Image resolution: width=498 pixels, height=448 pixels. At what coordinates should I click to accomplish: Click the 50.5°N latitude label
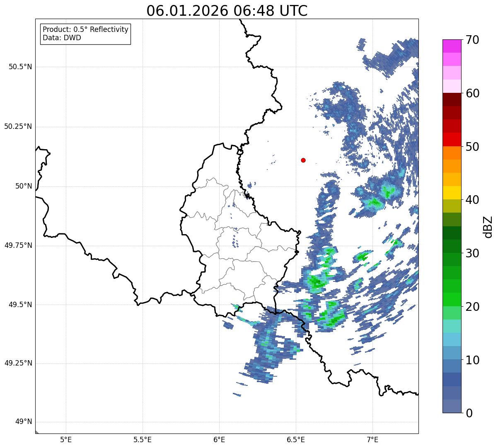pyautogui.click(x=20, y=67)
